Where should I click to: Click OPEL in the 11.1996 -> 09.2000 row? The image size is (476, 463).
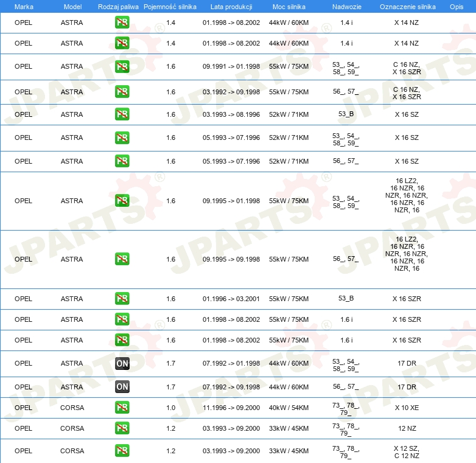click(x=23, y=408)
